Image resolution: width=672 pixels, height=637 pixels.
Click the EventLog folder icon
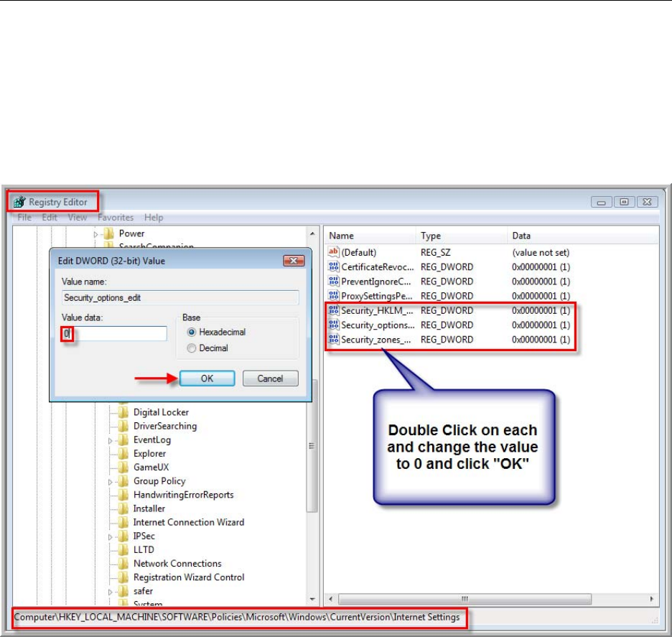pos(123,440)
